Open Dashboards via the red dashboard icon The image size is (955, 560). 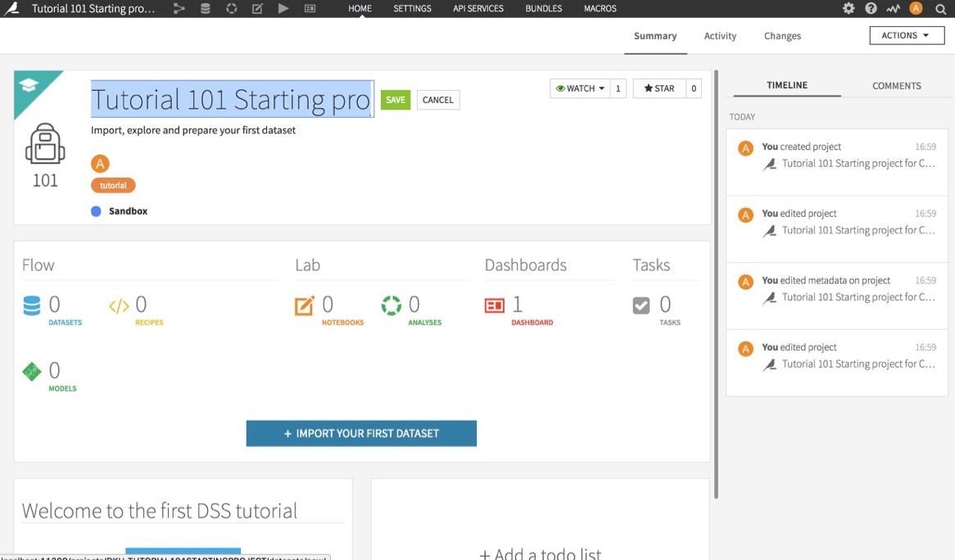coord(495,305)
